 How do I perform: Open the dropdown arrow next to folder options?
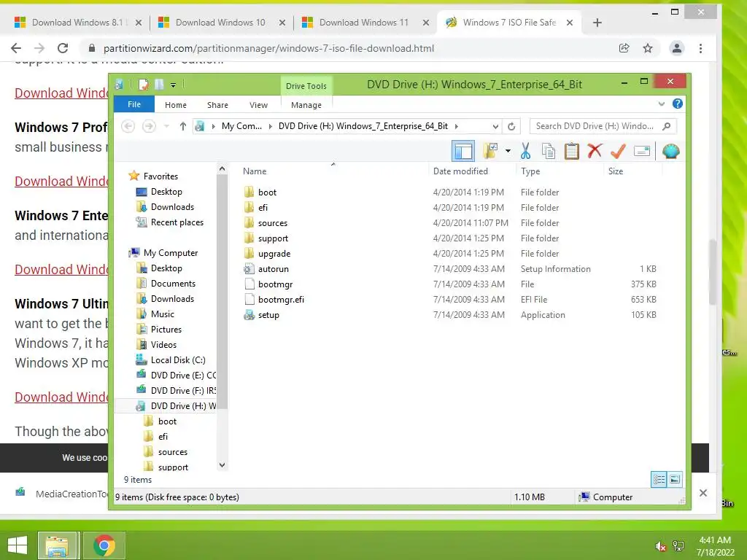coord(508,152)
